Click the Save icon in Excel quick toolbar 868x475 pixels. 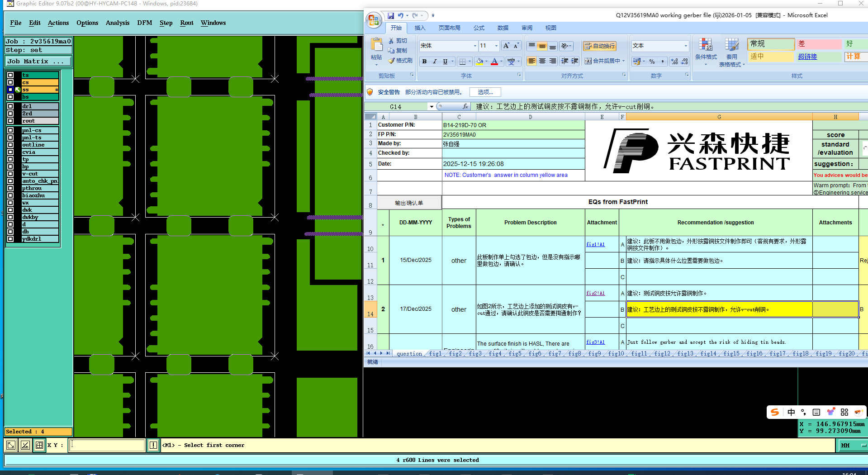point(391,15)
